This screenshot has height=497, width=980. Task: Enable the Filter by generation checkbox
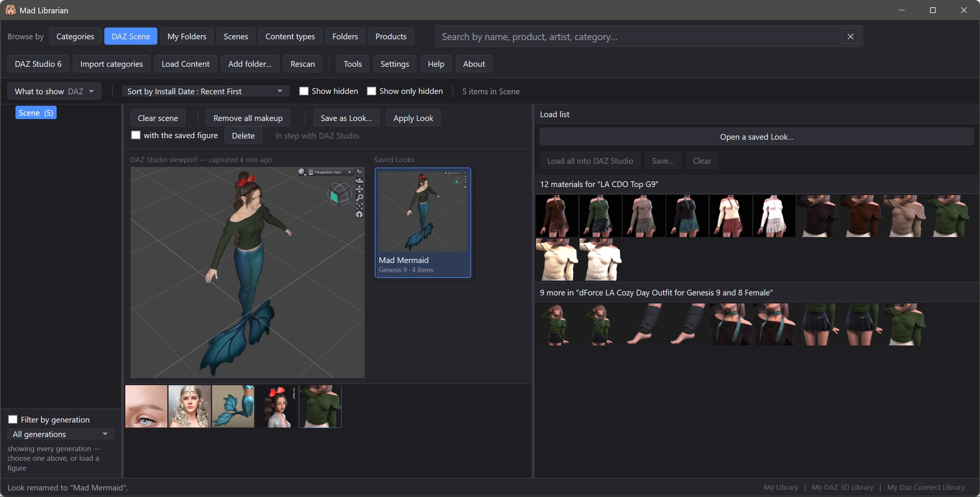13,420
